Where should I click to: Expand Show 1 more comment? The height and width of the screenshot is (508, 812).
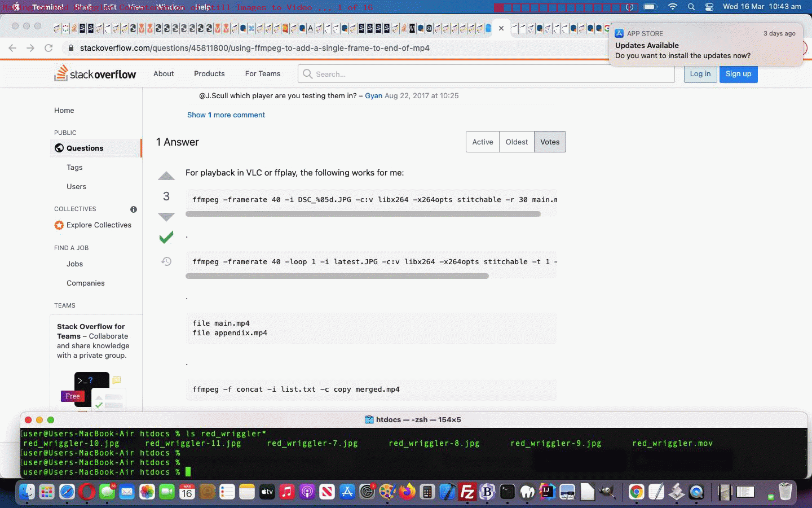(226, 115)
